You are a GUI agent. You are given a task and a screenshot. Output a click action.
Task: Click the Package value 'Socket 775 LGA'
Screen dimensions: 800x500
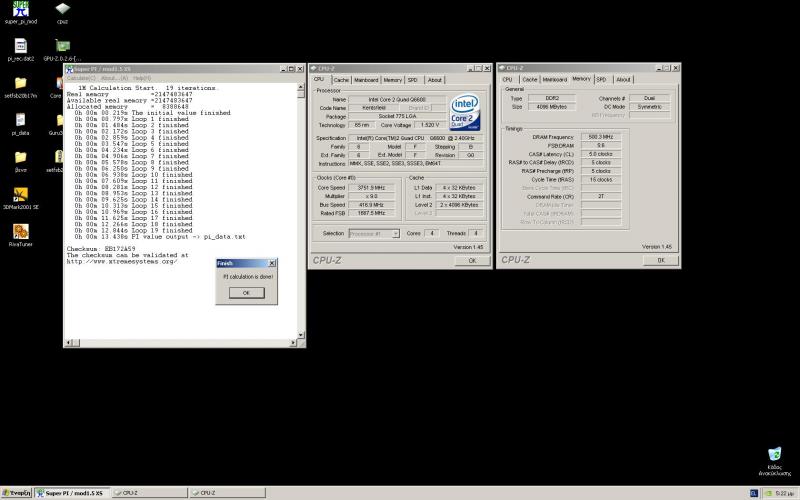pyautogui.click(x=397, y=116)
